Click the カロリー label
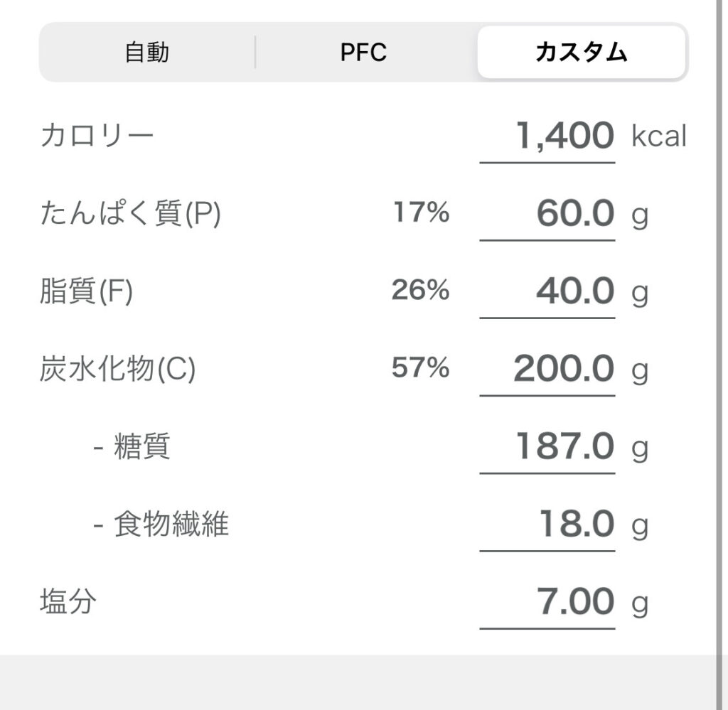The width and height of the screenshot is (728, 710). 97,136
